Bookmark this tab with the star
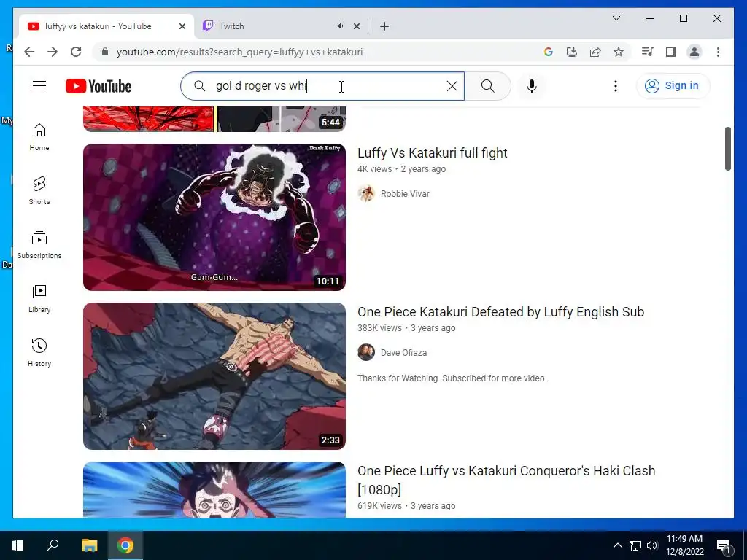 coord(619,52)
